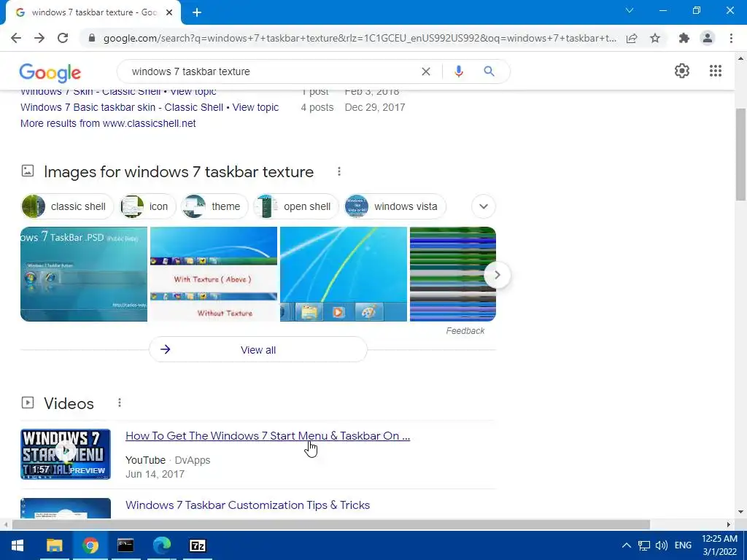This screenshot has height=560, width=747.
Task: Open the tab search chevron in title bar
Action: [630, 10]
